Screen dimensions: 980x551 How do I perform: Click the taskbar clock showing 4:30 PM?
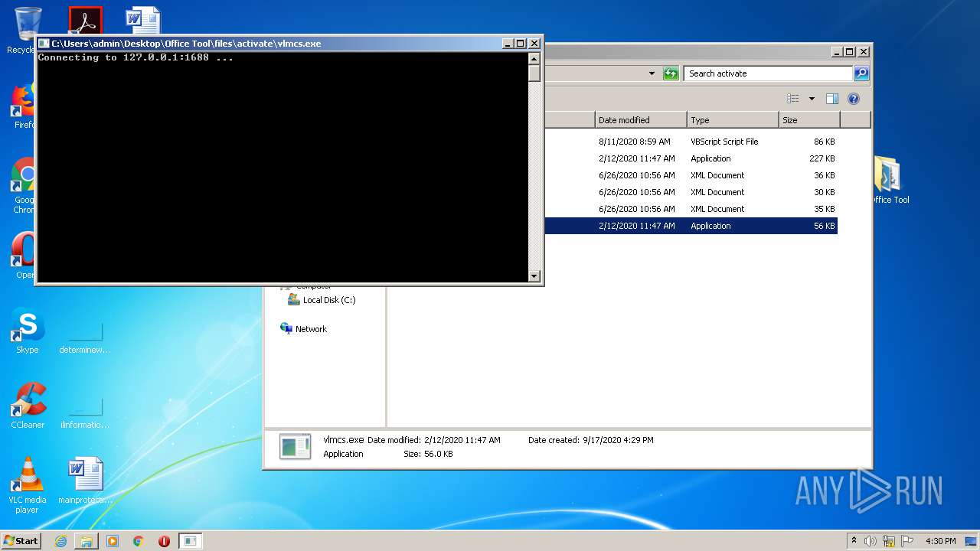click(940, 541)
